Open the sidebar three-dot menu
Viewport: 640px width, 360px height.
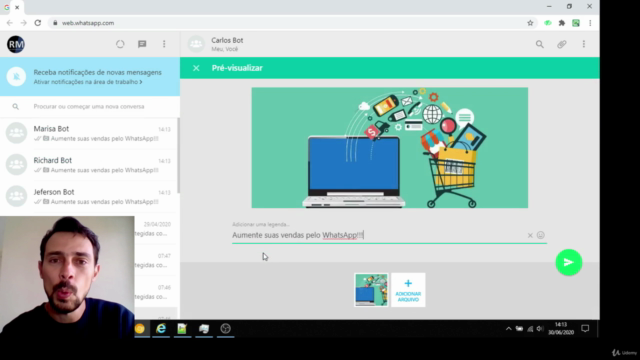pyautogui.click(x=164, y=44)
